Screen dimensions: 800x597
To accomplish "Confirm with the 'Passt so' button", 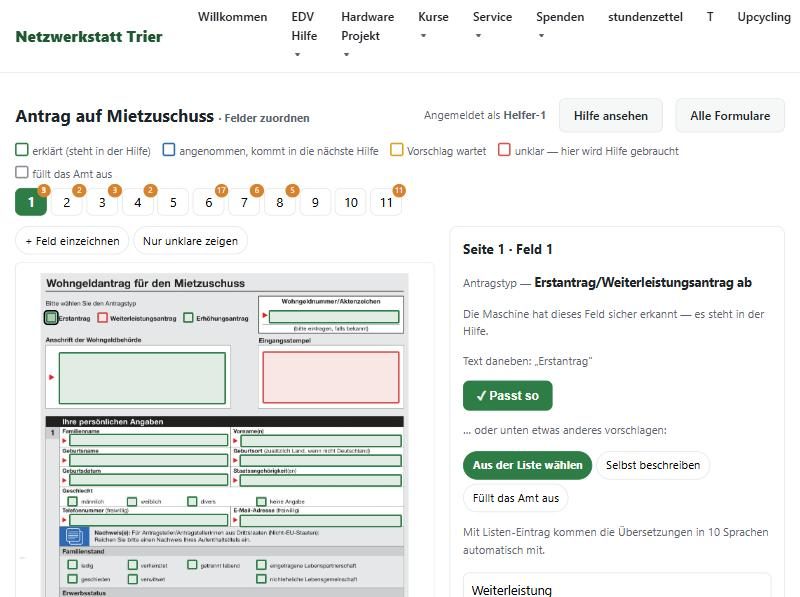I will pos(508,395).
